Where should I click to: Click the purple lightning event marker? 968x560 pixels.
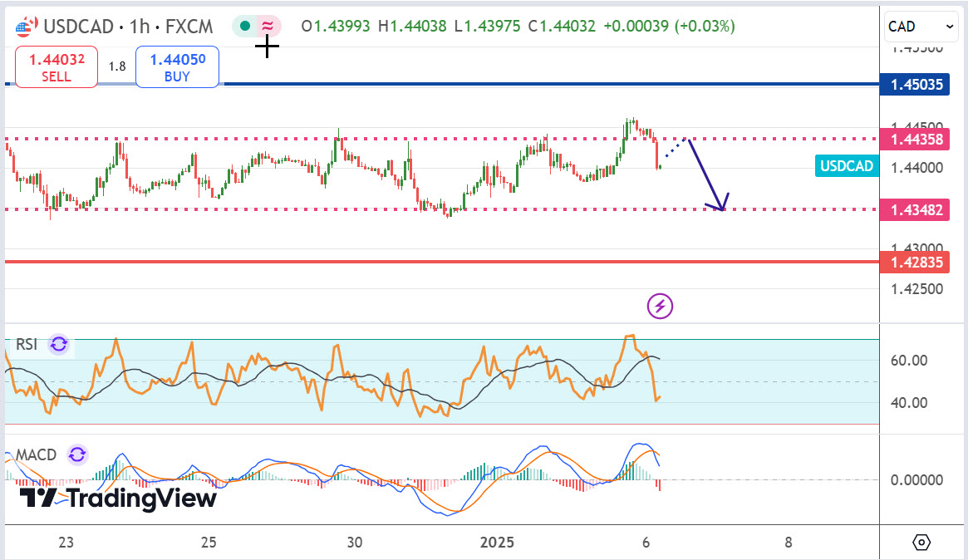pos(660,306)
